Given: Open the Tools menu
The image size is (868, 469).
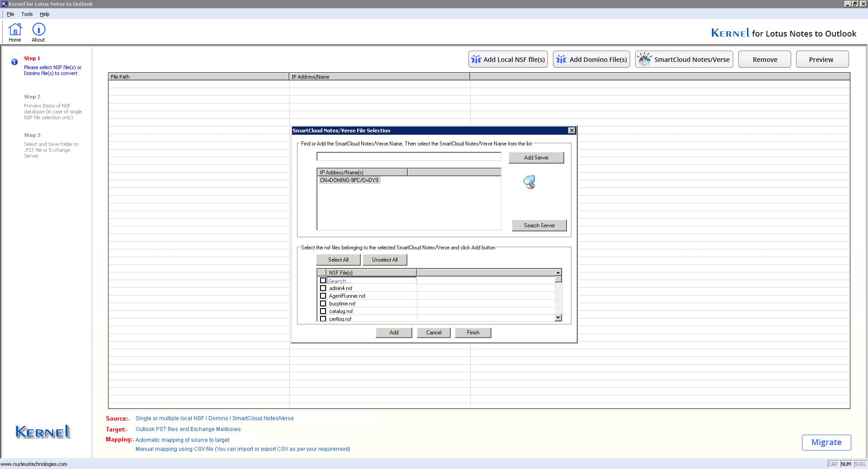Looking at the screenshot, I should tap(27, 14).
